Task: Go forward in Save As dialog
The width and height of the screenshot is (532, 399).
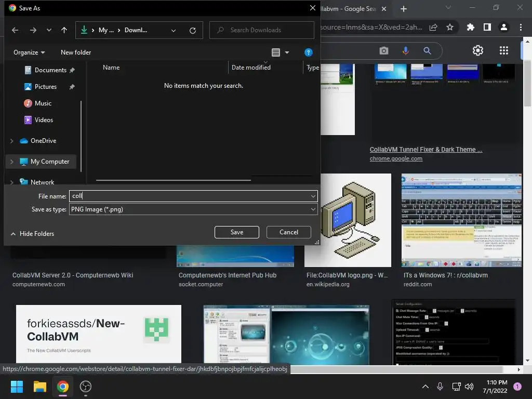Action: click(33, 30)
